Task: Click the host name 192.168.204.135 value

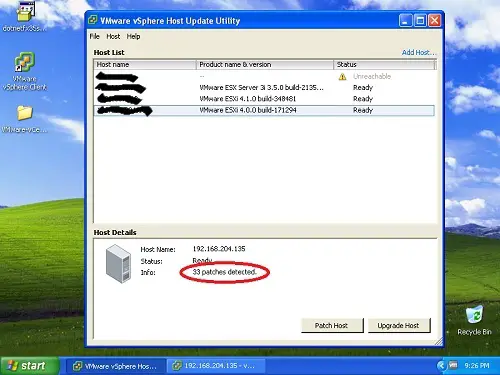Action: [x=219, y=249]
